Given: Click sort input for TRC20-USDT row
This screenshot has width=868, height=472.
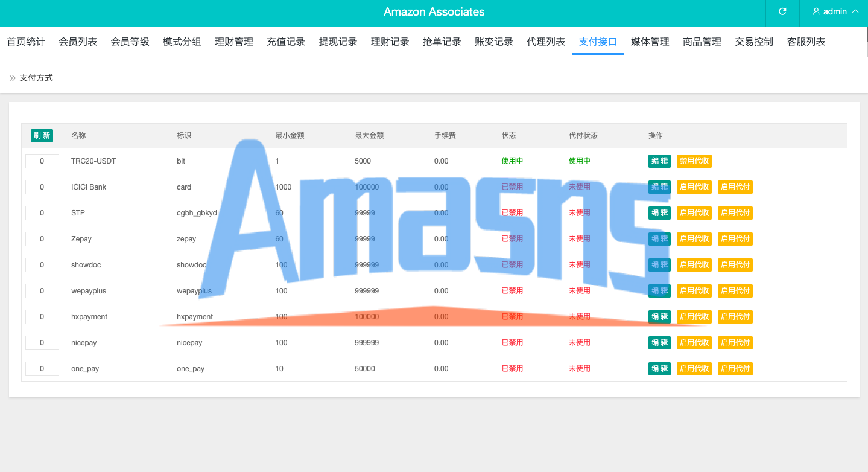Looking at the screenshot, I should pos(42,161).
